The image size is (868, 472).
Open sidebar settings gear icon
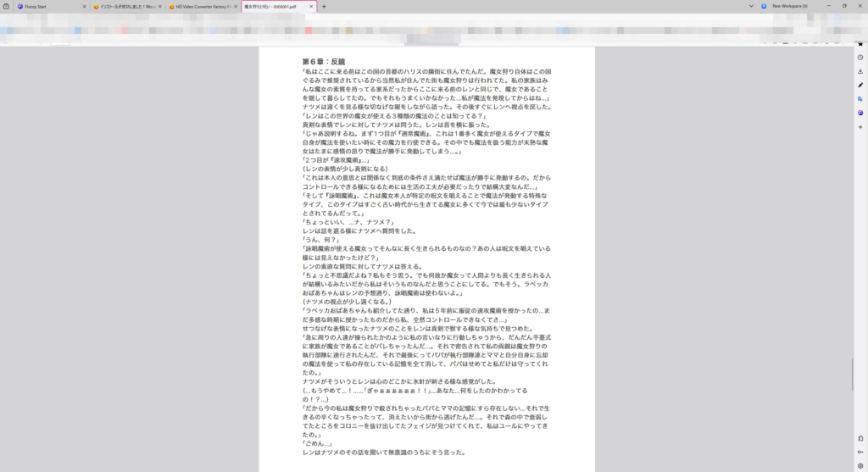(x=860, y=466)
